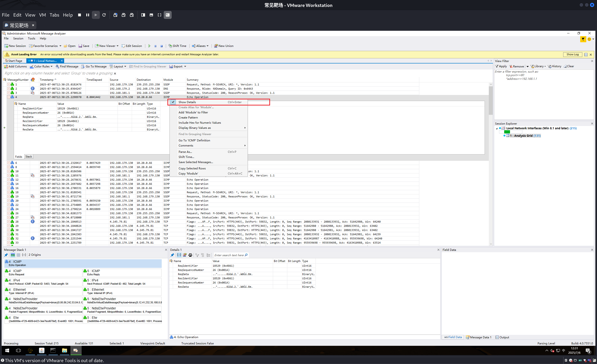Toggle Include Hex for Numeric Values
This screenshot has height=364, width=597.
[x=200, y=123]
